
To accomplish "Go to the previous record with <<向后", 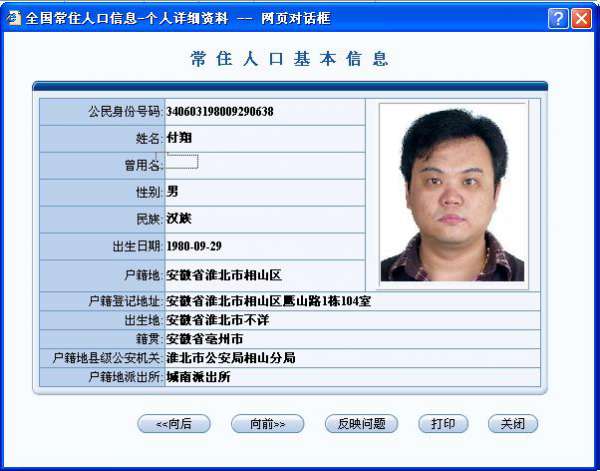I will (x=174, y=424).
